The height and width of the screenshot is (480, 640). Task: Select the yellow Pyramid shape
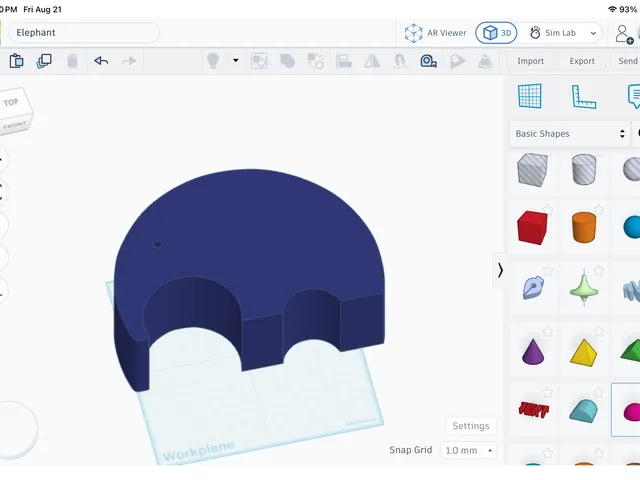pyautogui.click(x=584, y=353)
